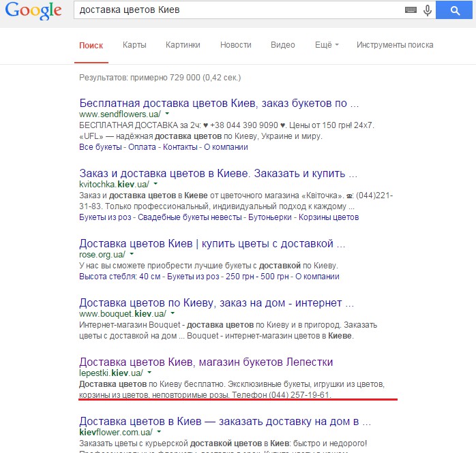Switch to the Карты tab
The height and width of the screenshot is (453, 476).
pos(134,45)
